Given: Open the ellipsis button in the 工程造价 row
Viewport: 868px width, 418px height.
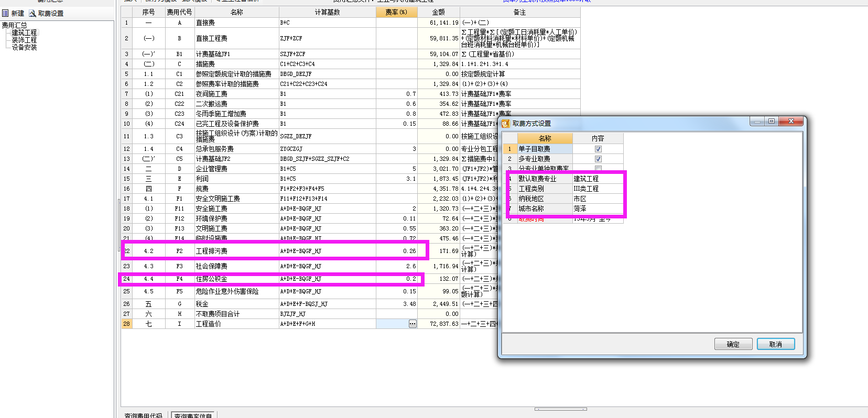Looking at the screenshot, I should 413,324.
